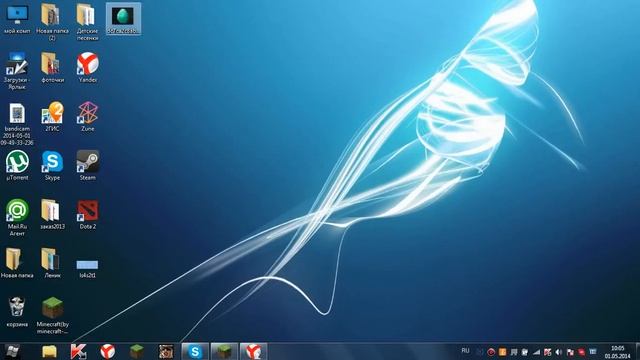Viewport: 640px width, 360px height.
Task: Select the Загрузки - Ярлык shortcut
Action: pos(17,71)
